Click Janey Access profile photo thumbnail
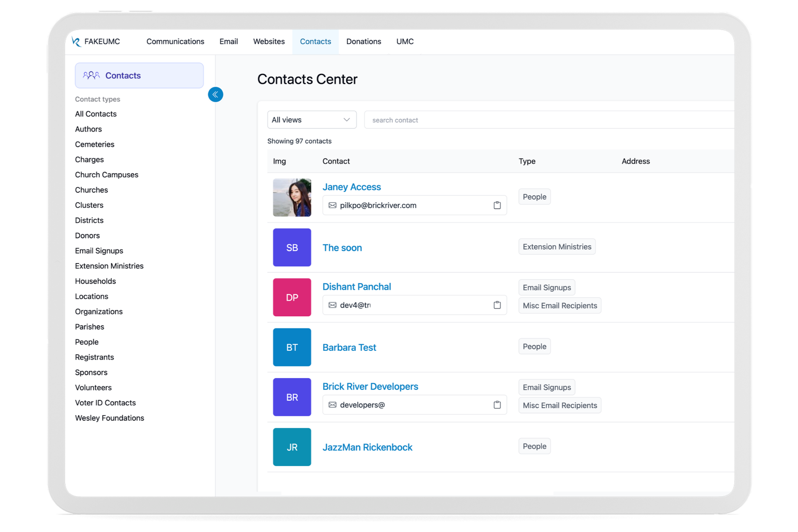 tap(292, 198)
